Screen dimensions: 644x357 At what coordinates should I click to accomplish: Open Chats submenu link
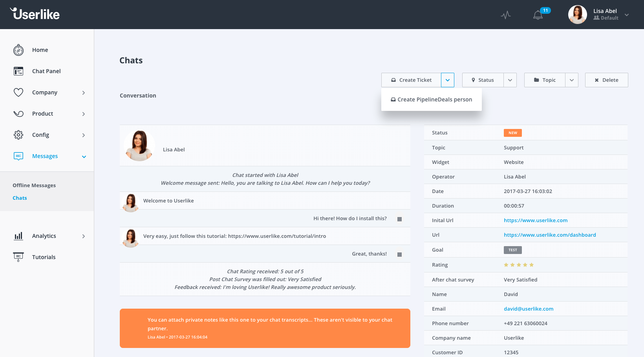pos(20,198)
